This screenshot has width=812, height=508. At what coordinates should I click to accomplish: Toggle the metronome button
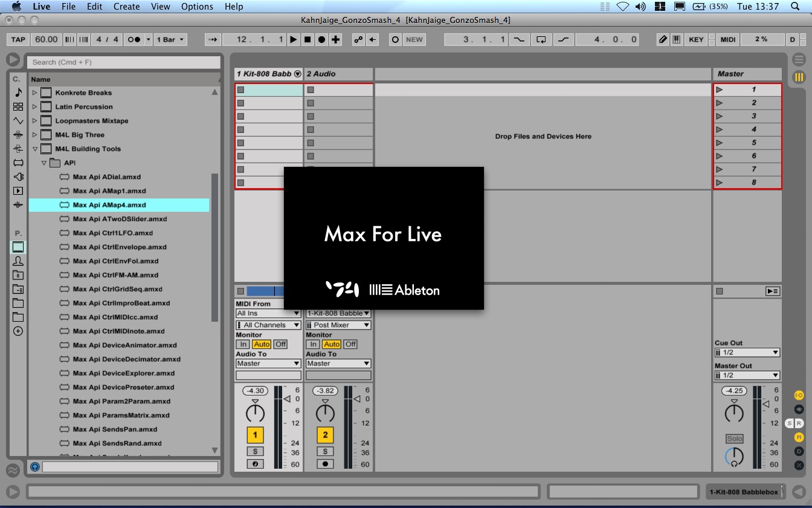point(134,39)
